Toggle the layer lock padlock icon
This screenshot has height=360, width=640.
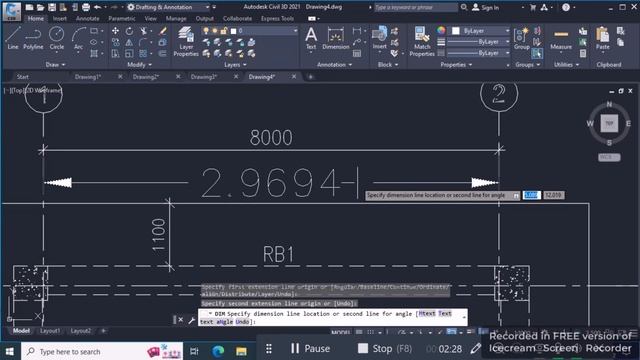click(224, 31)
